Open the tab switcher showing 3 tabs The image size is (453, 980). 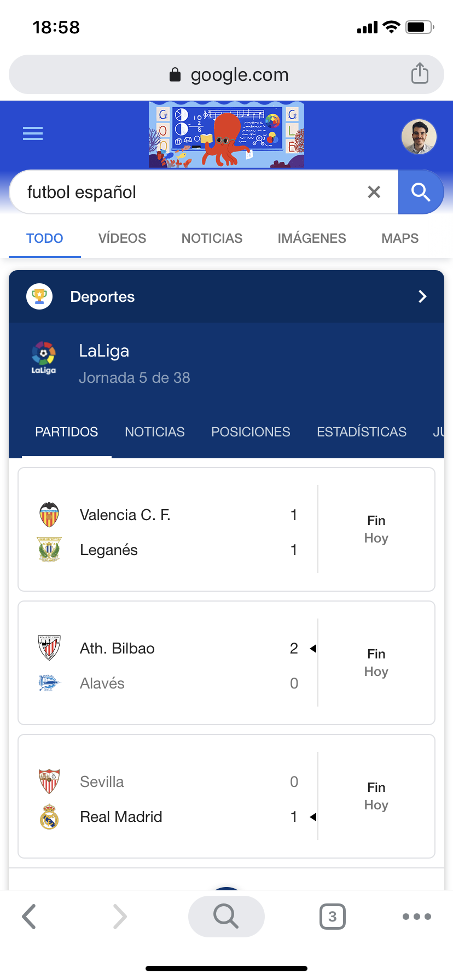click(332, 917)
